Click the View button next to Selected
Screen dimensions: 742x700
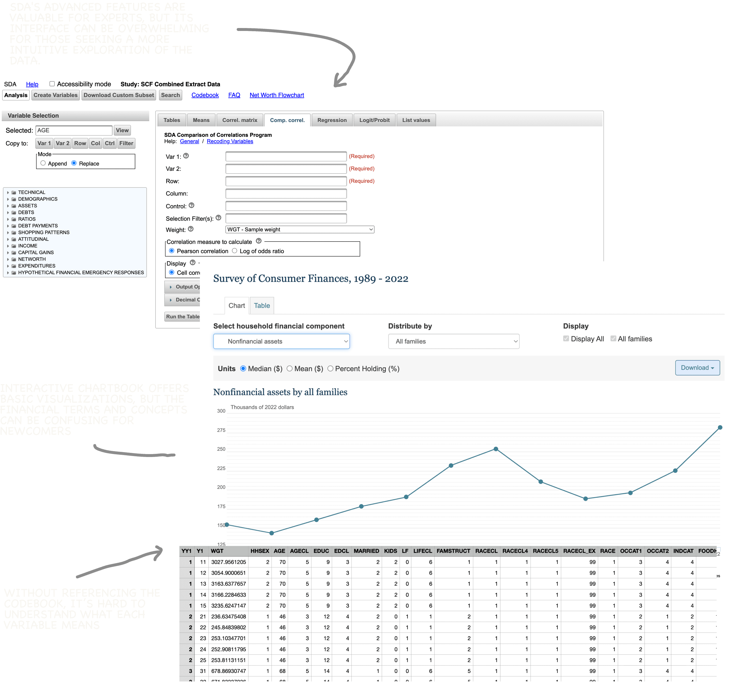[x=122, y=130]
